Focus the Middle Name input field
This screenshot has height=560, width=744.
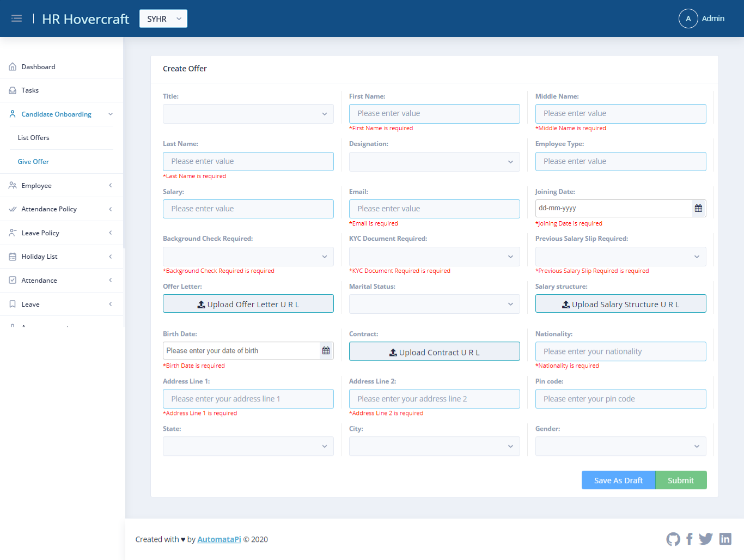[621, 114]
